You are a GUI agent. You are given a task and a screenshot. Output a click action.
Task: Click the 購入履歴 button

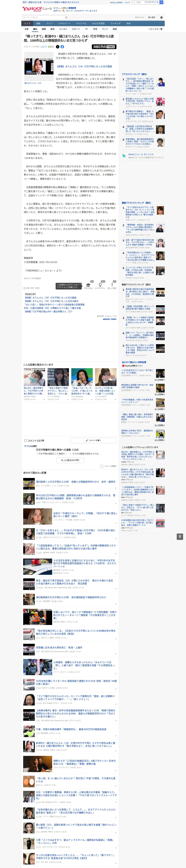click(x=152, y=17)
